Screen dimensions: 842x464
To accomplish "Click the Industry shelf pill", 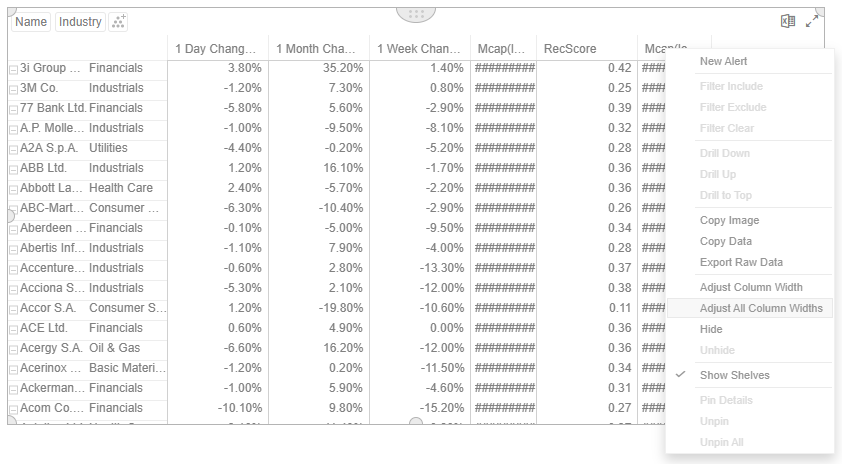I will (x=80, y=22).
